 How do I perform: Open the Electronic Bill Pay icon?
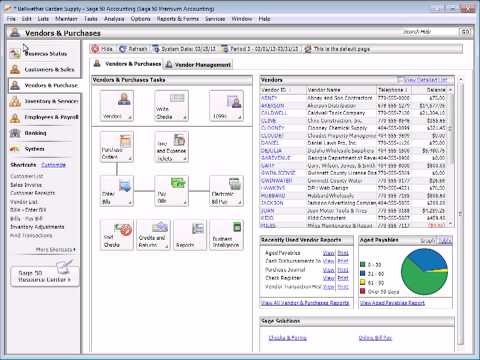(226, 191)
